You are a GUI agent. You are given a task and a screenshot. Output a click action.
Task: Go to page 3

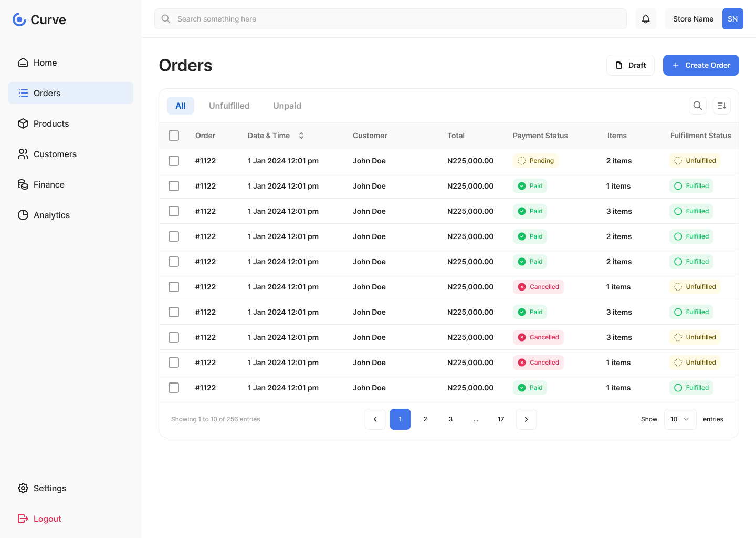[x=450, y=419]
